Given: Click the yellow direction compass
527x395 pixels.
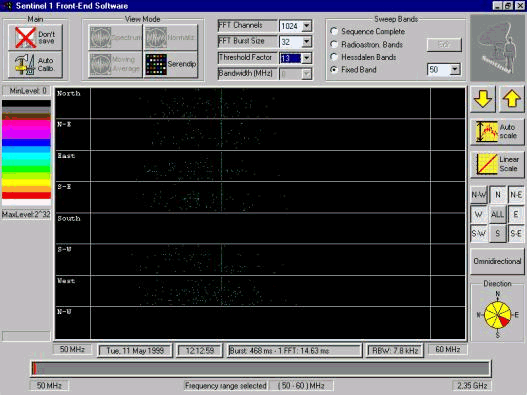Looking at the screenshot, I should click(498, 315).
